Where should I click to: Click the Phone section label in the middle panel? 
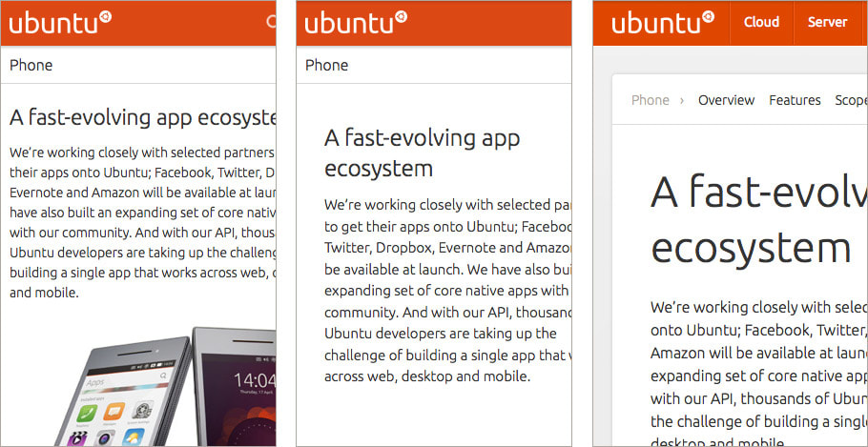326,65
